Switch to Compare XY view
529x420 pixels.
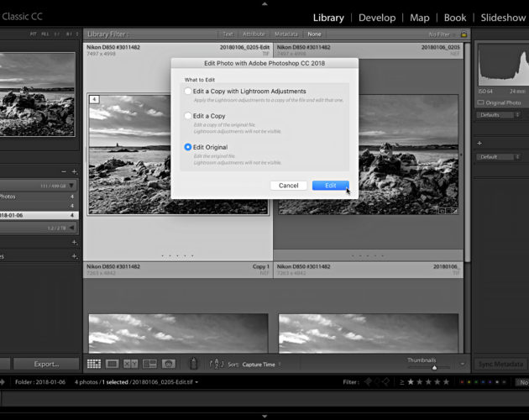coord(130,364)
